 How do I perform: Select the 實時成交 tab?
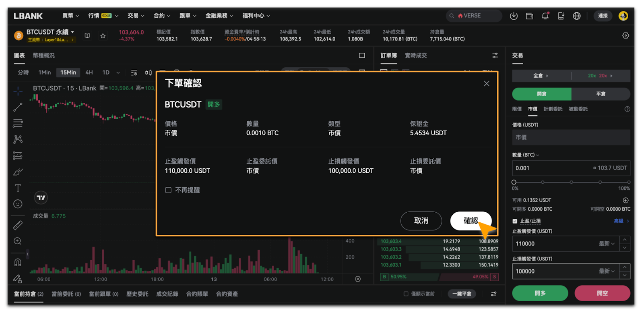416,56
